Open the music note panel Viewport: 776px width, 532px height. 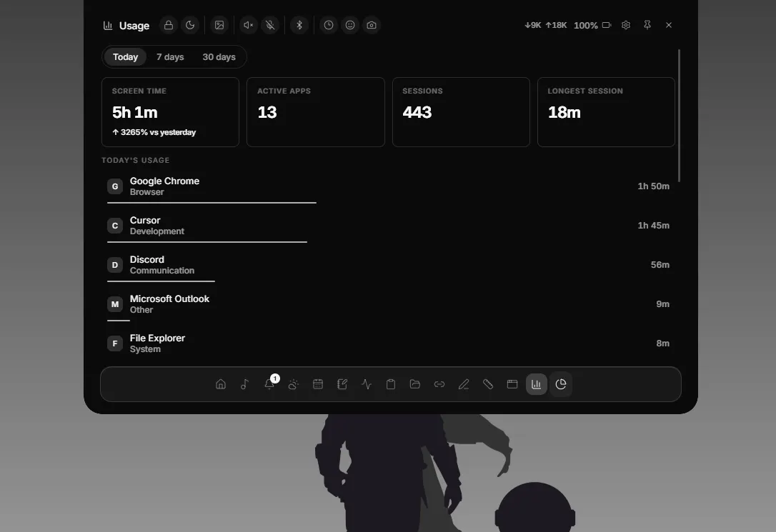pyautogui.click(x=245, y=384)
